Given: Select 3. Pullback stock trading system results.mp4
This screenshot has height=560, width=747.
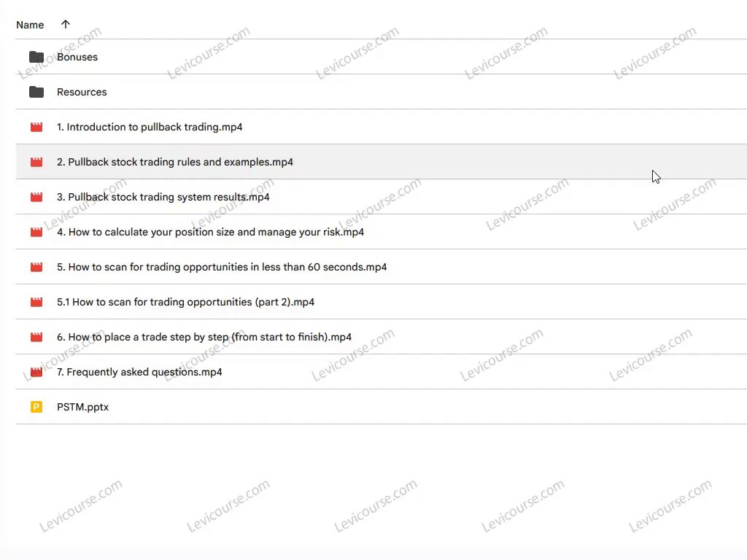Looking at the screenshot, I should tap(163, 197).
